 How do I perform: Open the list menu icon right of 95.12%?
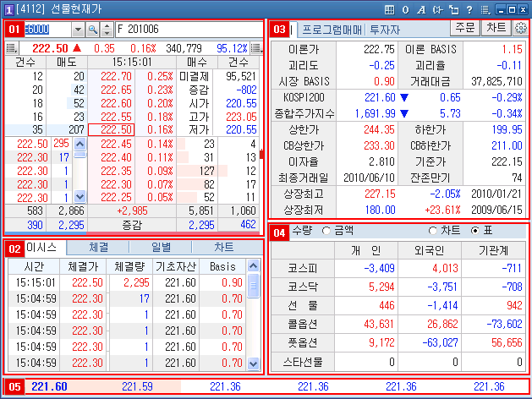[x=259, y=49]
